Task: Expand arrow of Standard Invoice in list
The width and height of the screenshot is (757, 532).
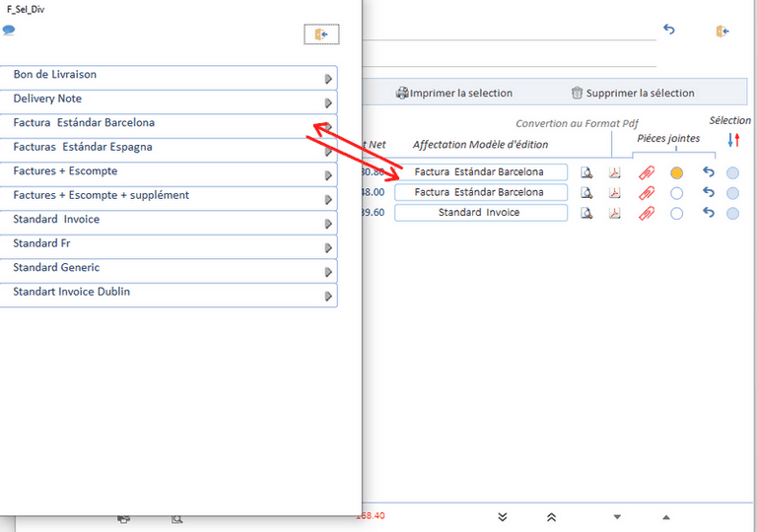Action: (x=328, y=224)
